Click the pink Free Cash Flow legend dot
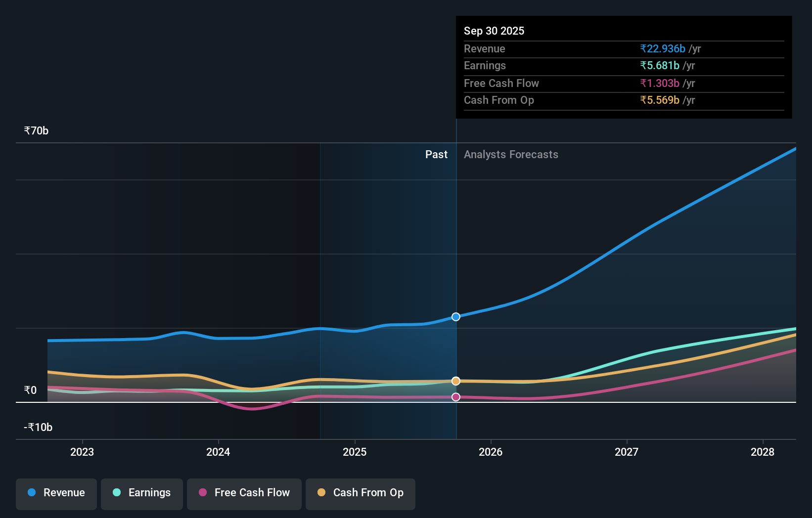The image size is (812, 518). (203, 493)
